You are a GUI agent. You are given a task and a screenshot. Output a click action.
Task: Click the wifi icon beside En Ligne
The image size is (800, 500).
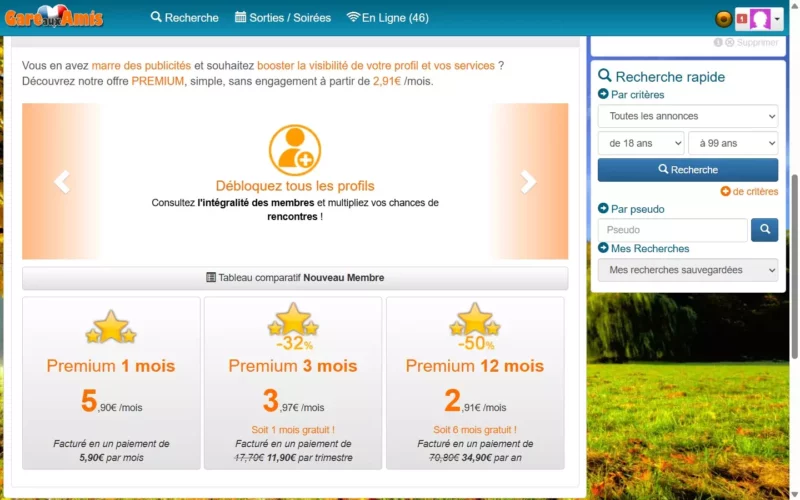(353, 17)
